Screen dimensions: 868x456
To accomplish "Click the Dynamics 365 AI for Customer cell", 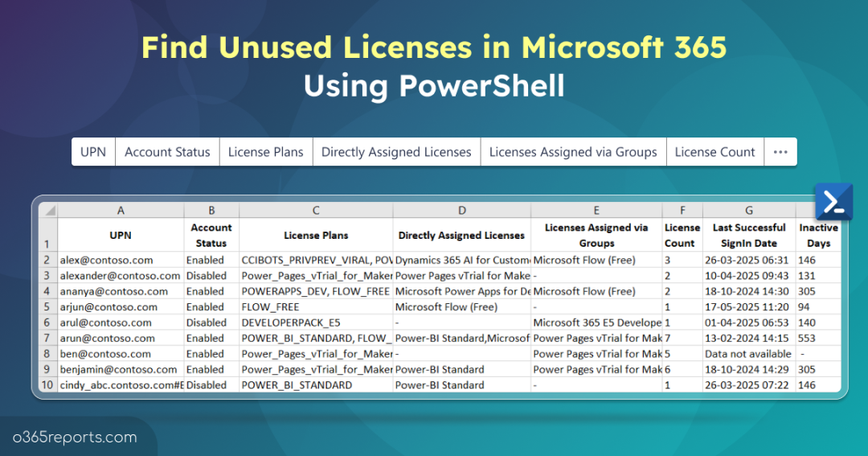I will [x=461, y=260].
